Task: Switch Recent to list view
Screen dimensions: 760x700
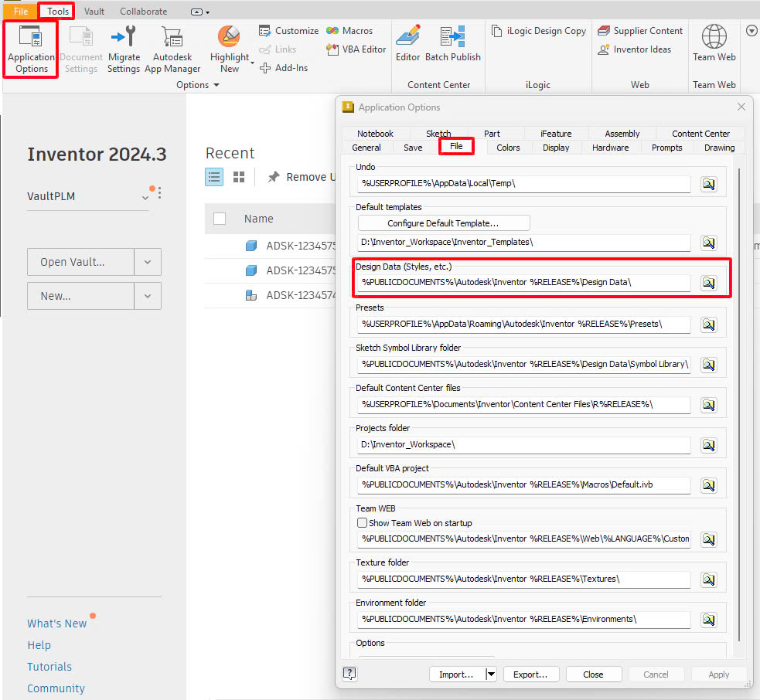Action: pyautogui.click(x=213, y=177)
